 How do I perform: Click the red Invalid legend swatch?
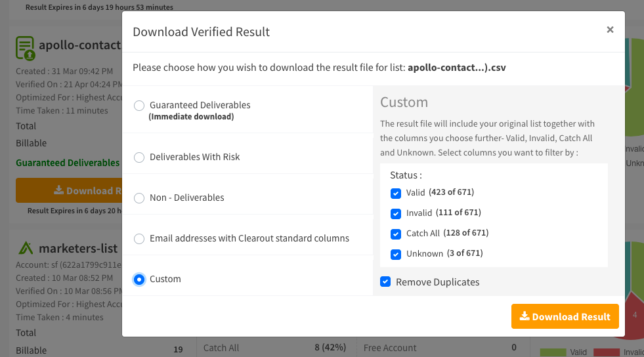pos(607,352)
